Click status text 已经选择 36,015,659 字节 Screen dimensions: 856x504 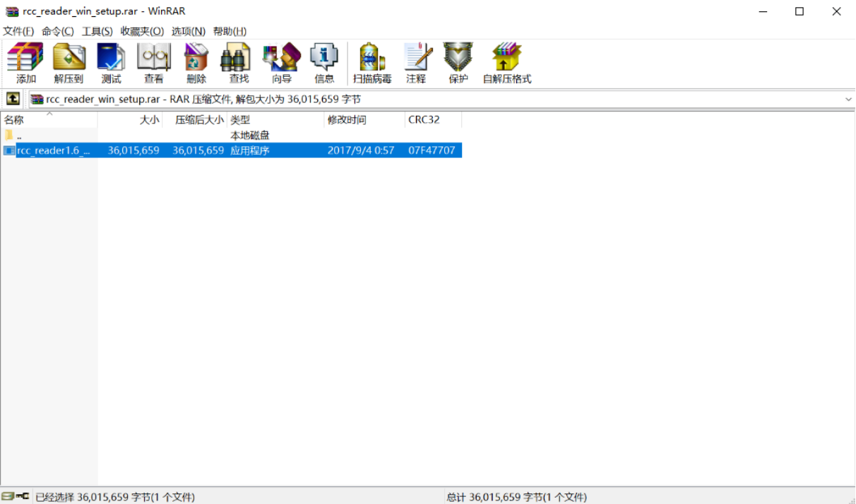coord(115,497)
